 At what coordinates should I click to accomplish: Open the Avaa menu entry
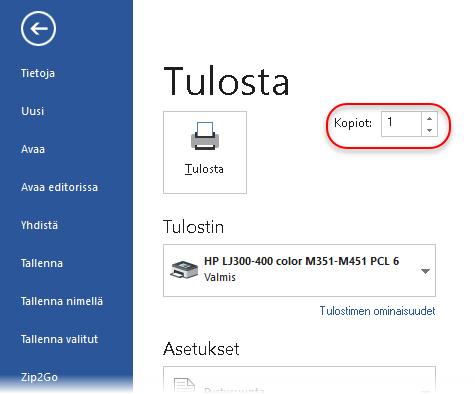(33, 149)
